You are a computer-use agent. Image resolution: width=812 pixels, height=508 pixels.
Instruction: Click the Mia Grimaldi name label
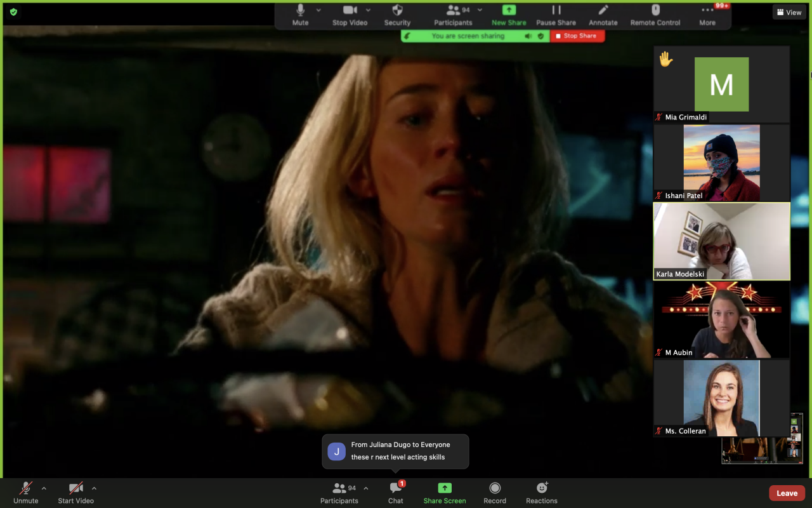tap(686, 117)
